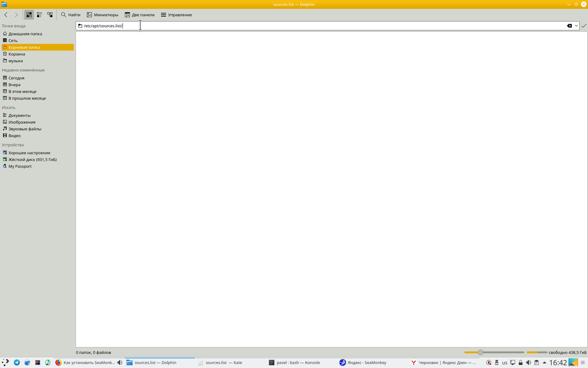Expand hidden system tray icons
The image size is (588, 368).
pos(544,363)
